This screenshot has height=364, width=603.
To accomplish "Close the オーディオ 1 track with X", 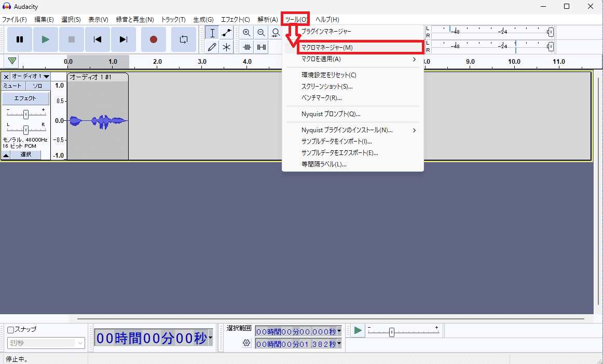I will click(x=6, y=77).
